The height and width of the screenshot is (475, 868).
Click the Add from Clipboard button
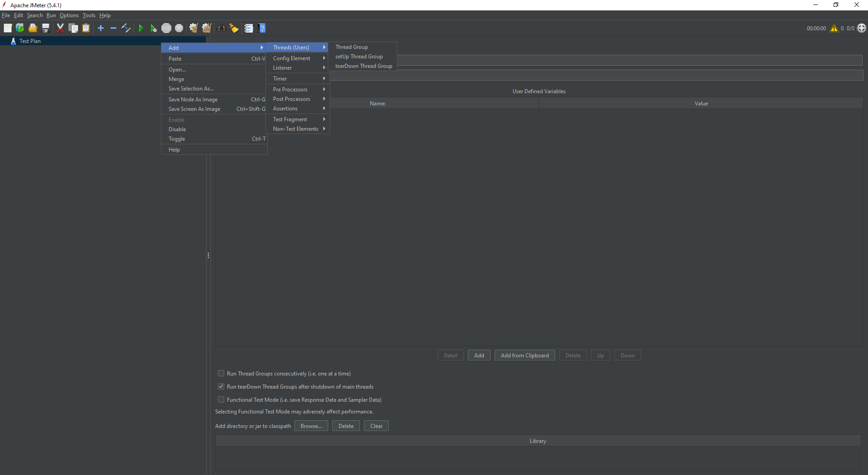pos(524,355)
